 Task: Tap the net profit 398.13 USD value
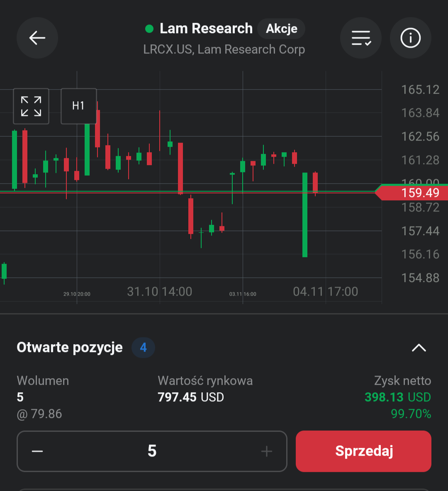coord(397,397)
